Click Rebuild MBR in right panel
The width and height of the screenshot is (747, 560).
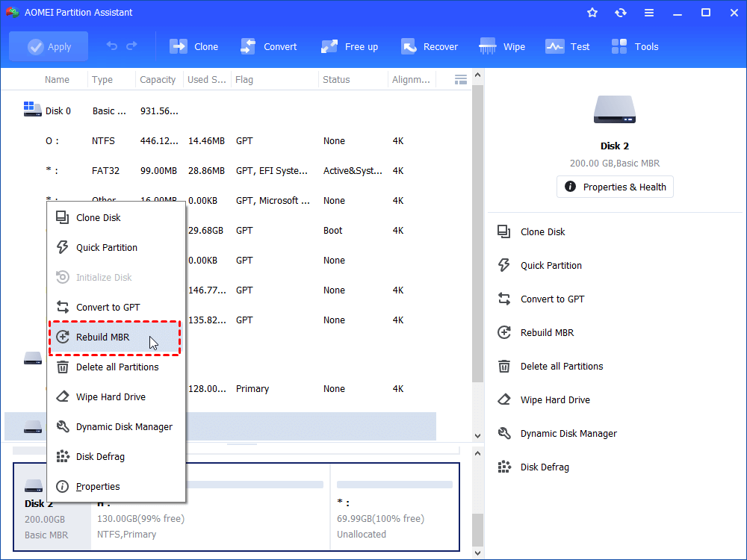536,332
